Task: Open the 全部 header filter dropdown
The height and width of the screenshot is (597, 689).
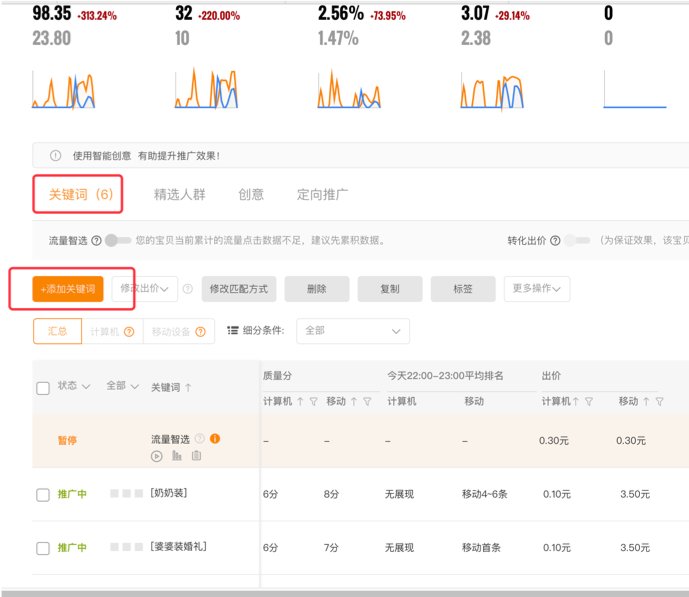Action: coord(123,386)
